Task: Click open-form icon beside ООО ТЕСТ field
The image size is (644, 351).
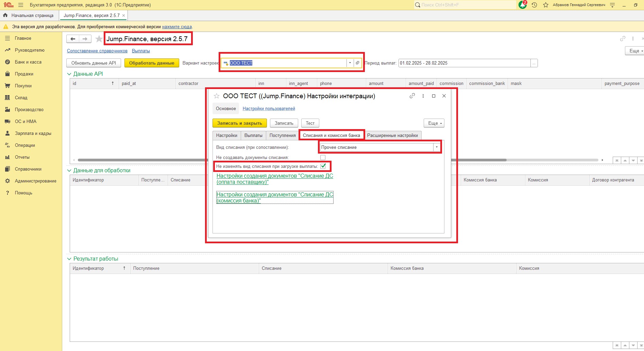Action: point(357,63)
